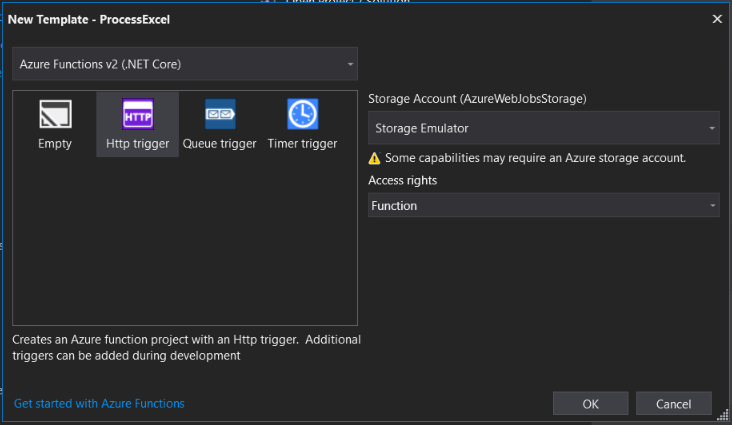
Task: Close the New Template dialog with X
Action: click(x=717, y=19)
